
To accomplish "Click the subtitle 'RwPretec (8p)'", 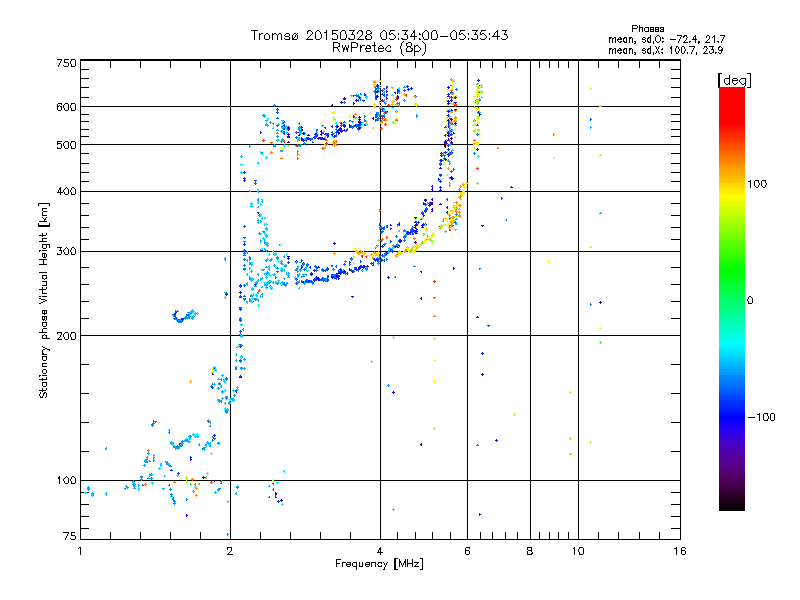I will [379, 48].
